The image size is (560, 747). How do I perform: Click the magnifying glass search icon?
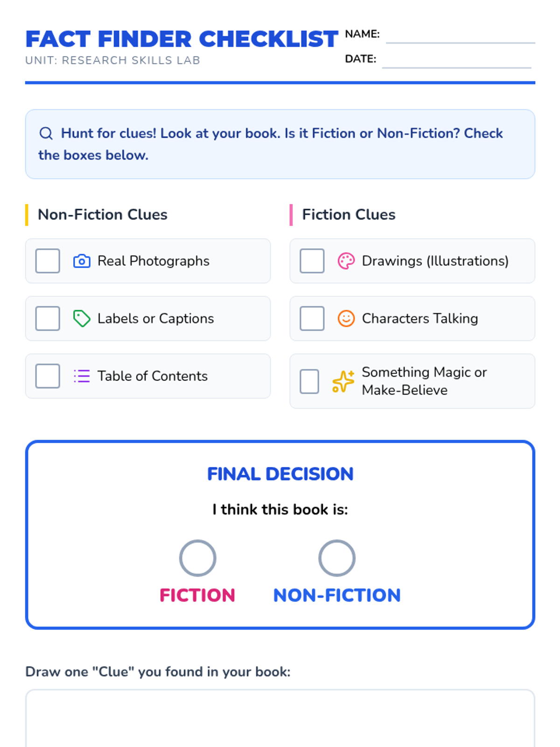[x=46, y=134]
